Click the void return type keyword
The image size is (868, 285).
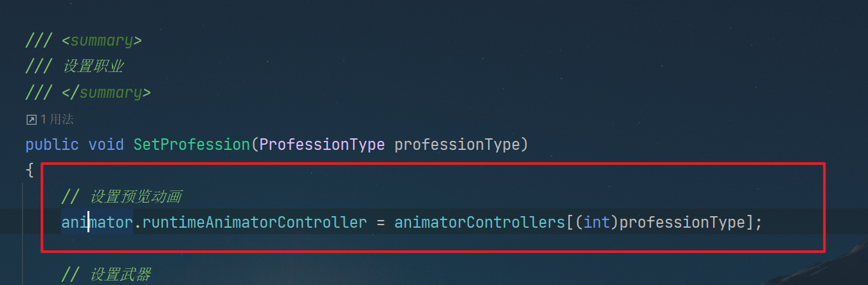pyautogui.click(x=105, y=145)
